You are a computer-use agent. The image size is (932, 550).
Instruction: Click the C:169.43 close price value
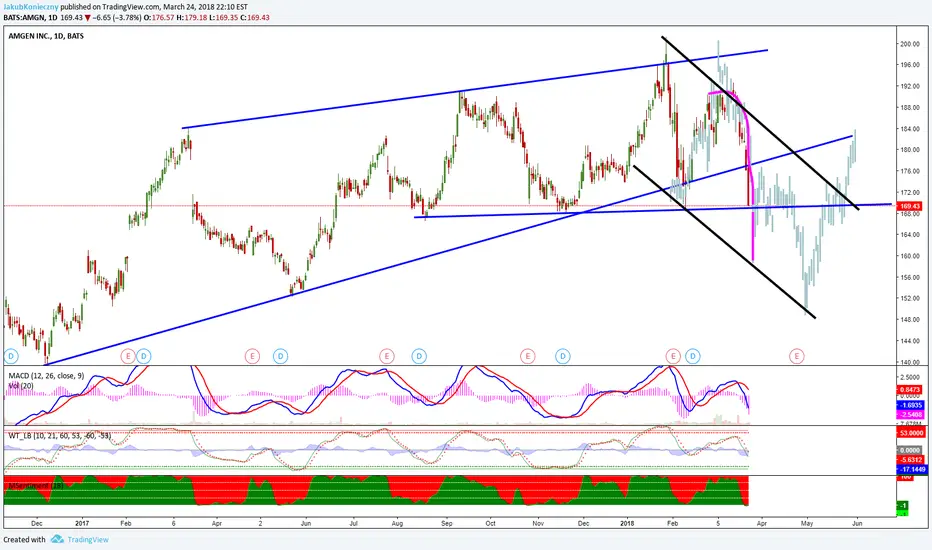255,18
